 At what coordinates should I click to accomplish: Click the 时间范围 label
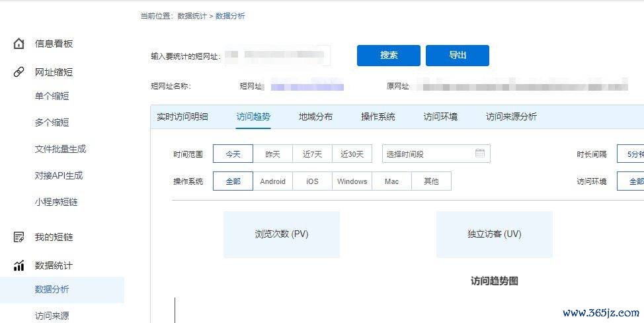click(188, 154)
